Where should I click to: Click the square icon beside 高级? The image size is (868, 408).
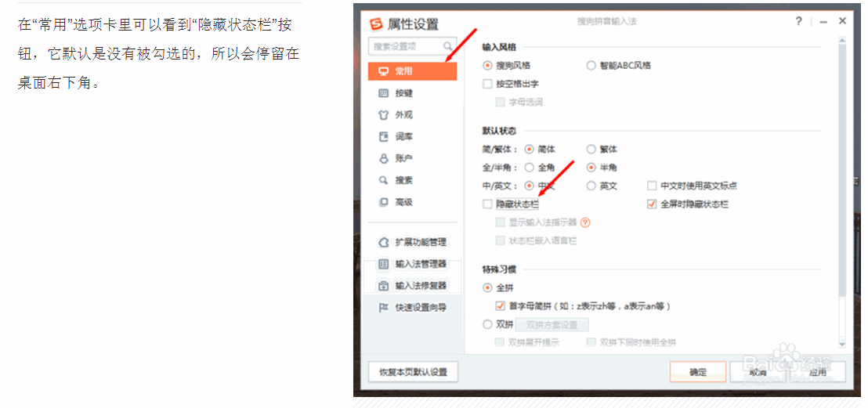click(383, 202)
